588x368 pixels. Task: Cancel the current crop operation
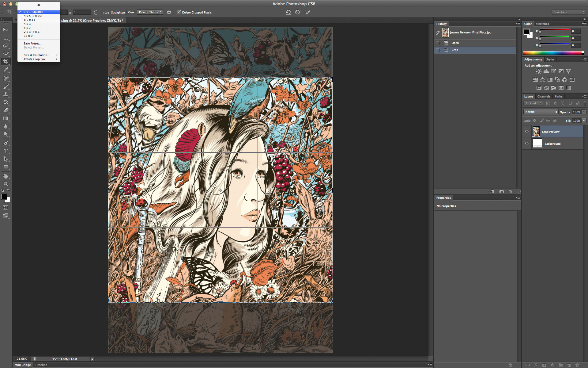[x=298, y=12]
